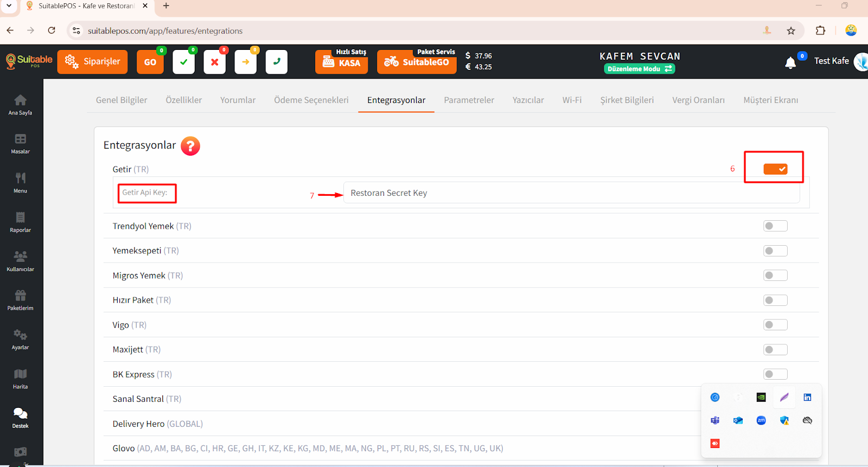This screenshot has width=868, height=467.
Task: Open the Vergi Oranları tab
Action: pos(699,100)
